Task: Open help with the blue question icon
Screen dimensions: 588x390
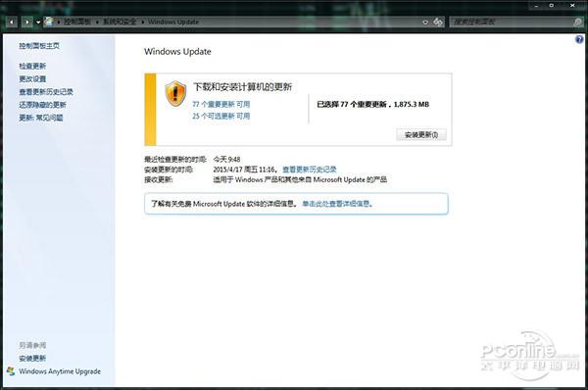Action: point(579,39)
